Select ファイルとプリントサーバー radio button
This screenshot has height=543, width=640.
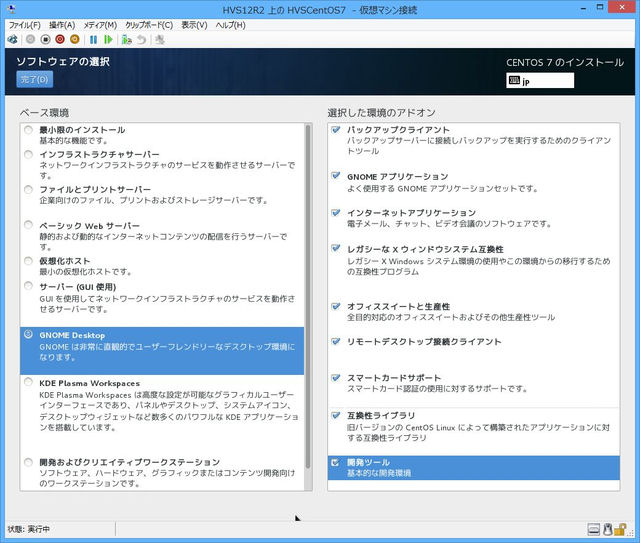pyautogui.click(x=28, y=189)
